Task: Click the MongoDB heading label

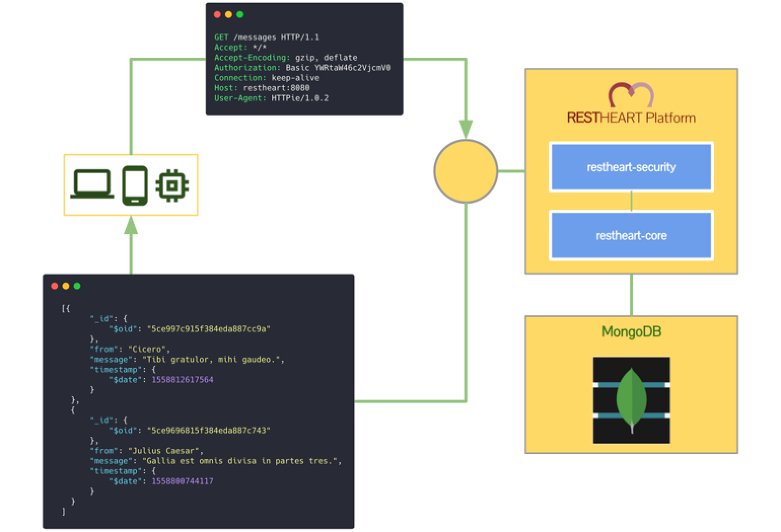Action: point(631,332)
